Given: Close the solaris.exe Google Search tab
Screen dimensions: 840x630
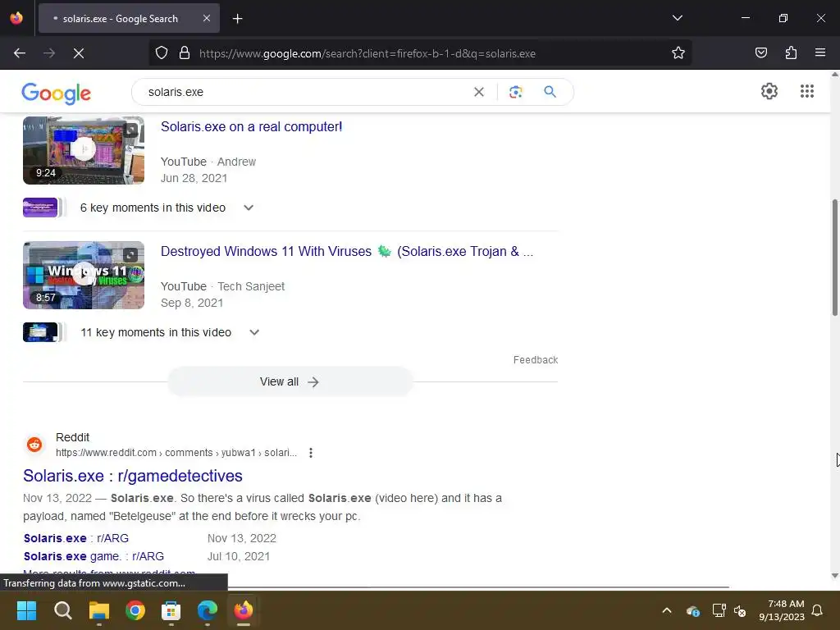Looking at the screenshot, I should click(206, 18).
